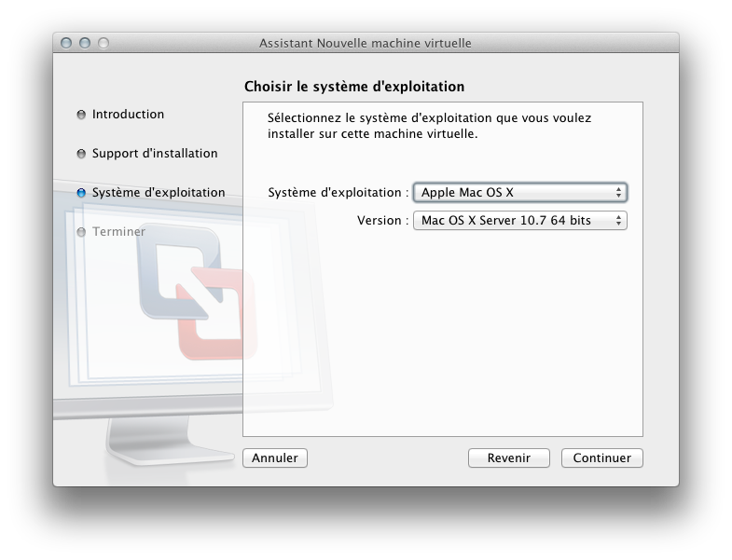This screenshot has width=732, height=560.
Task: Select the Système d'exploitation step
Action: (159, 193)
